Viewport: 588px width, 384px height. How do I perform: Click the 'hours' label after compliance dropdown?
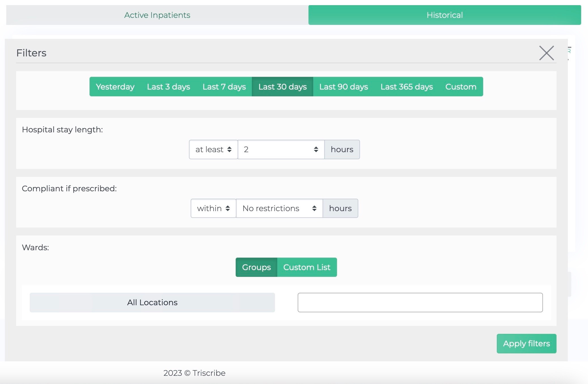click(x=340, y=208)
